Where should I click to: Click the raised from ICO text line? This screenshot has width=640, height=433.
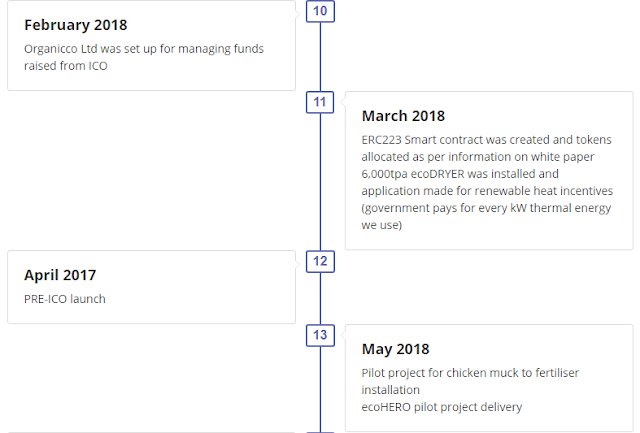click(66, 66)
